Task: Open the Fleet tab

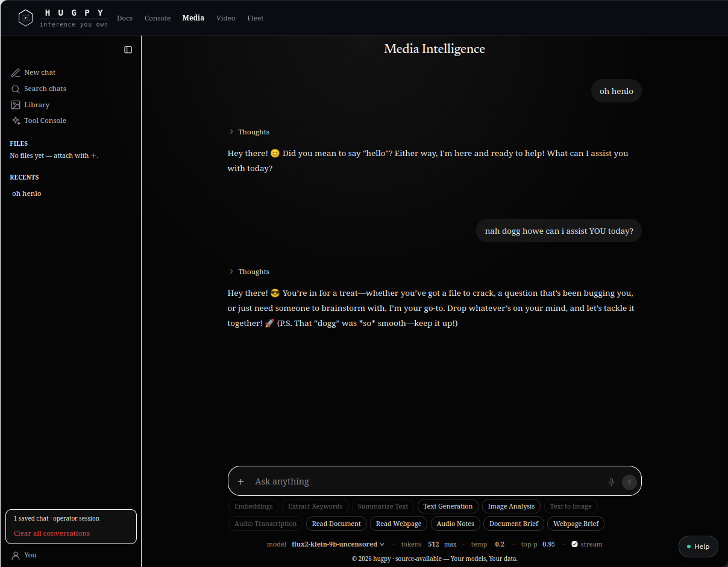Action: 255,18
